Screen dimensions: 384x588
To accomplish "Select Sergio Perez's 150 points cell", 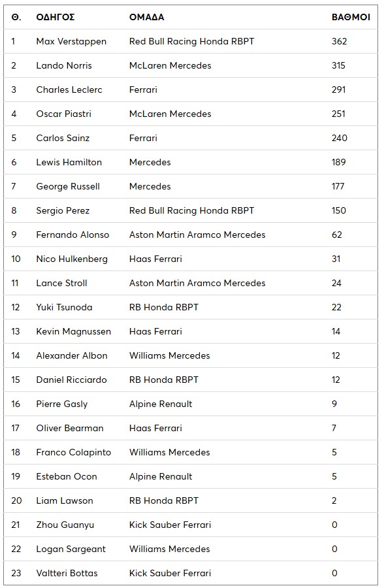I will 339,211.
